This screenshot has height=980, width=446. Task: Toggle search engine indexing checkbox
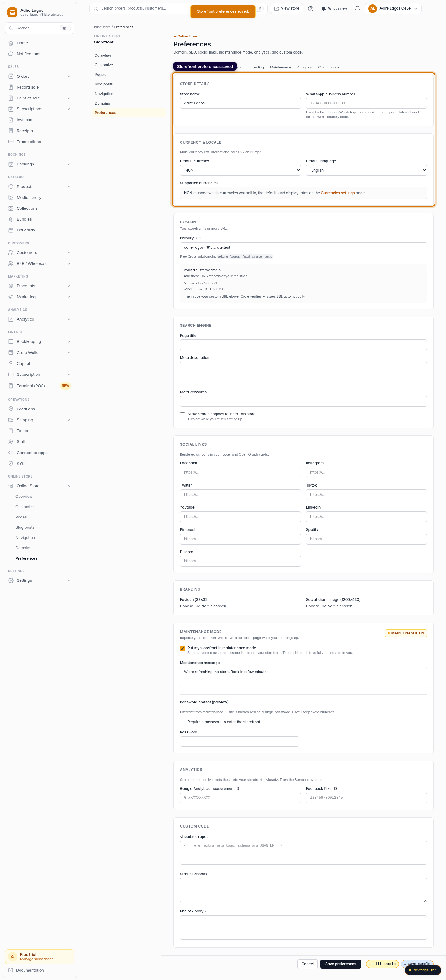coord(182,415)
